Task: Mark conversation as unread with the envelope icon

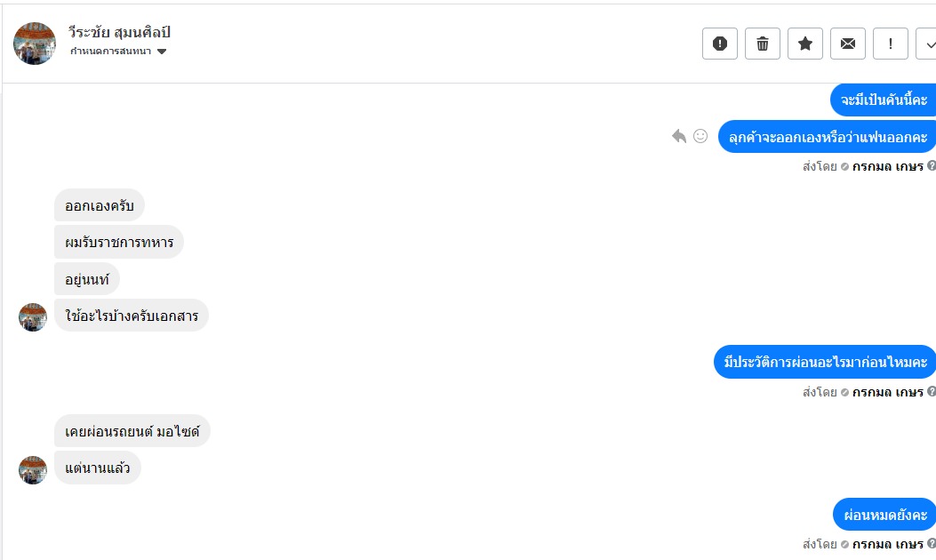Action: [x=848, y=44]
